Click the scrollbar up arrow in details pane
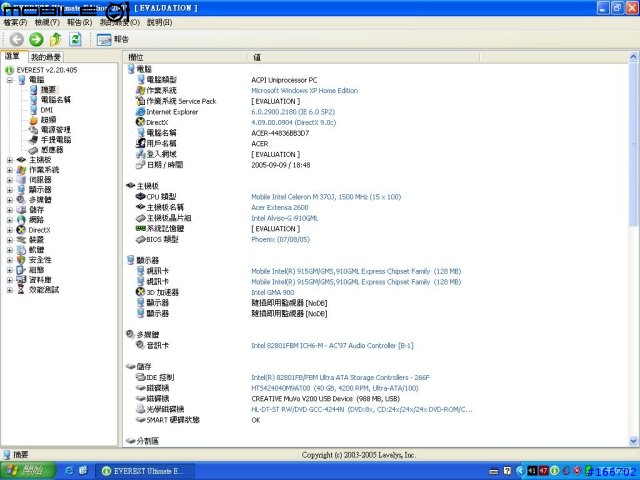Screen dimensions: 640x480 (633, 57)
